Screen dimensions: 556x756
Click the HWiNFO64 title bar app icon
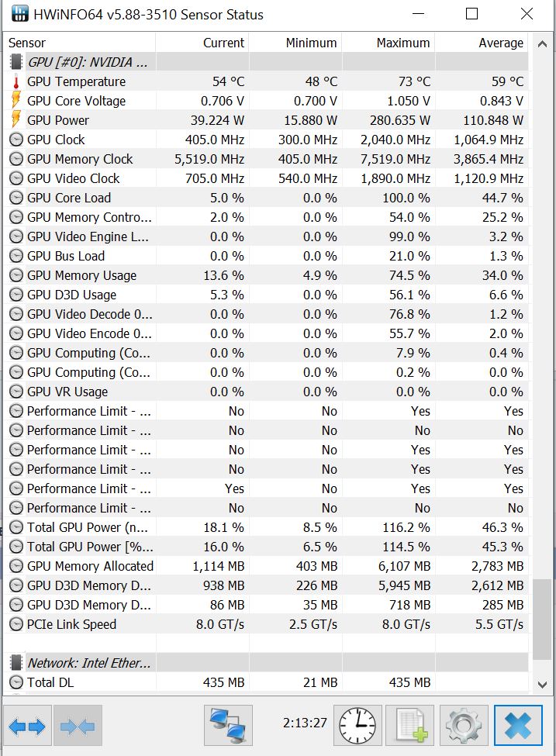point(17,14)
